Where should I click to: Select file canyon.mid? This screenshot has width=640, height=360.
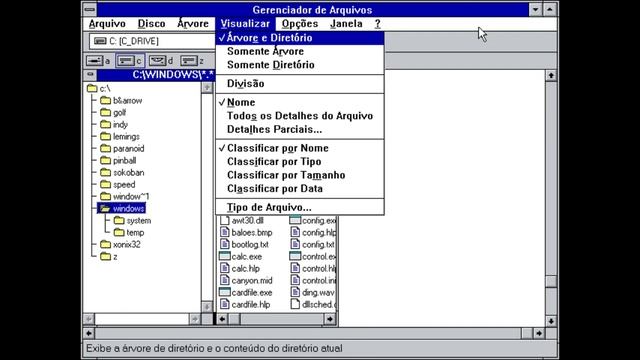pyautogui.click(x=246, y=281)
